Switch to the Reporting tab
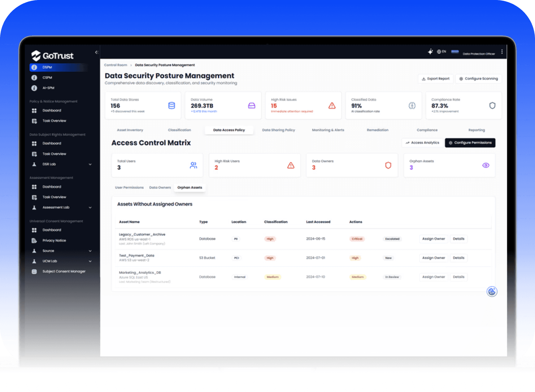This screenshot has height=392, width=535. tap(477, 130)
